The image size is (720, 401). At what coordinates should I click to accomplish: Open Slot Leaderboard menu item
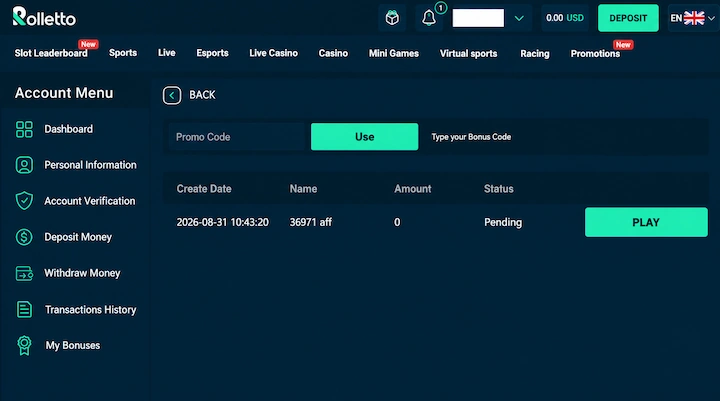51,53
